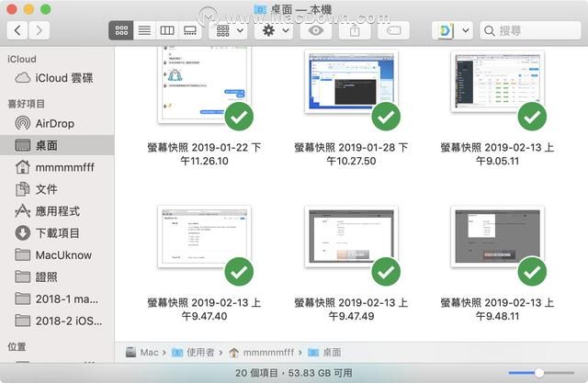This screenshot has height=383, width=588.
Task: Click the file name 螢幕快照 2019-02-13 上午9.05.11
Action: 497,154
